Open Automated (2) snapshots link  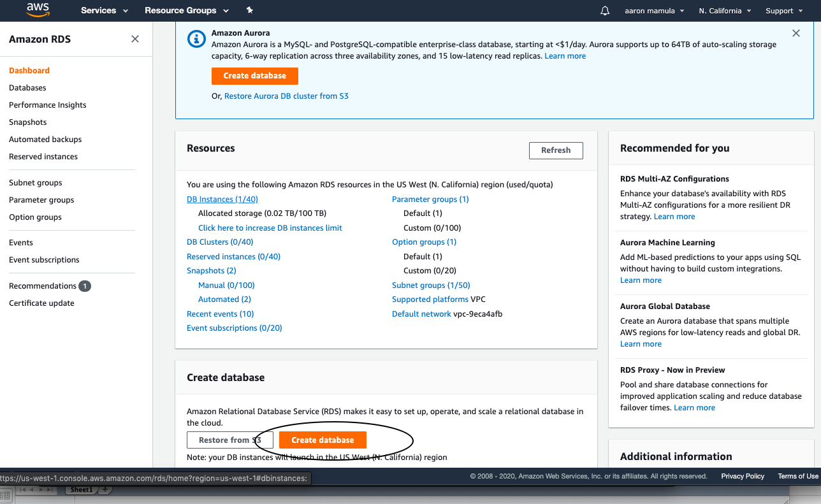[x=224, y=299]
